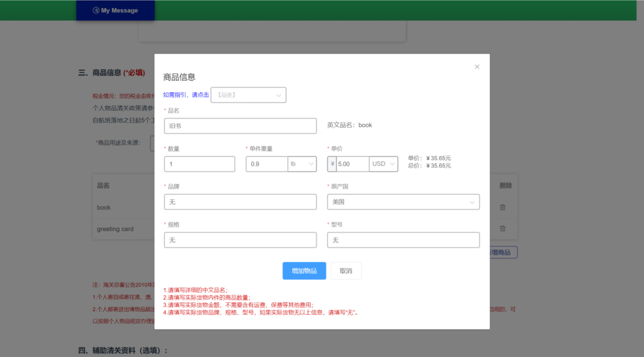Click the ¥ currency symbol in the price field

tap(332, 164)
